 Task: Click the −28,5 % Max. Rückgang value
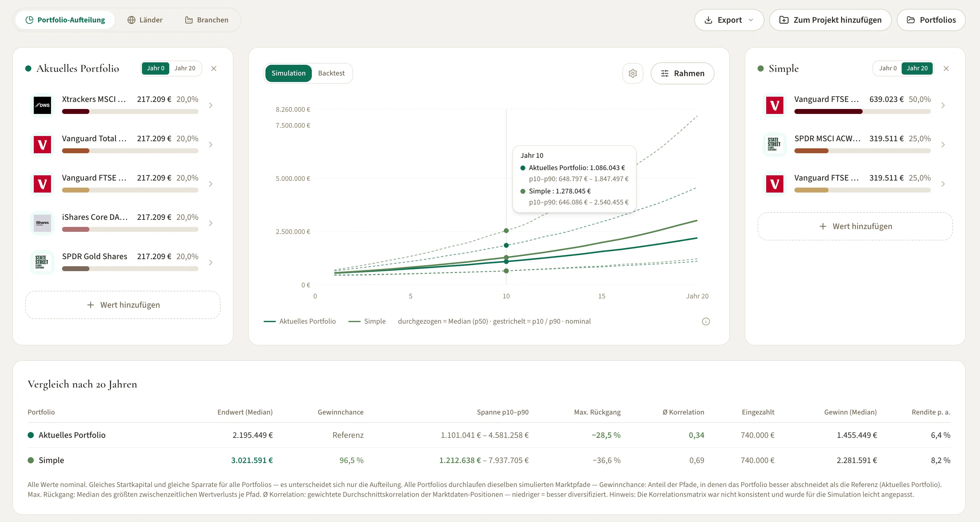point(606,435)
